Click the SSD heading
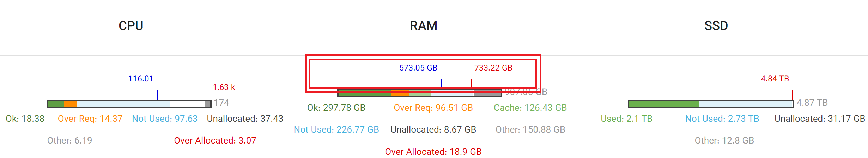 tap(716, 26)
